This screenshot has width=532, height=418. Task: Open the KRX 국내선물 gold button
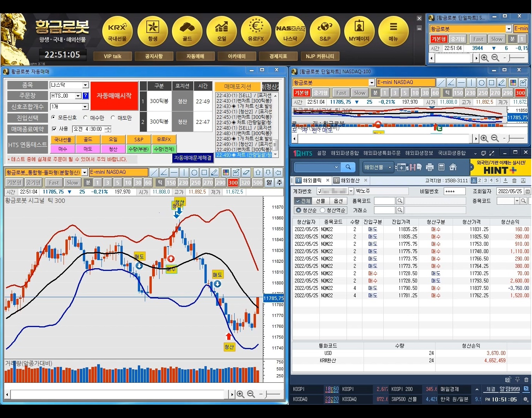click(x=117, y=31)
